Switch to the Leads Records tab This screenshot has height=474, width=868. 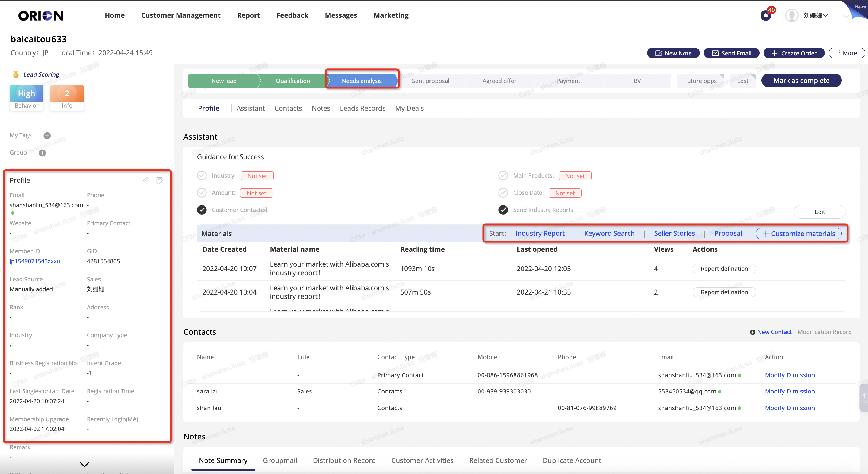pyautogui.click(x=362, y=109)
